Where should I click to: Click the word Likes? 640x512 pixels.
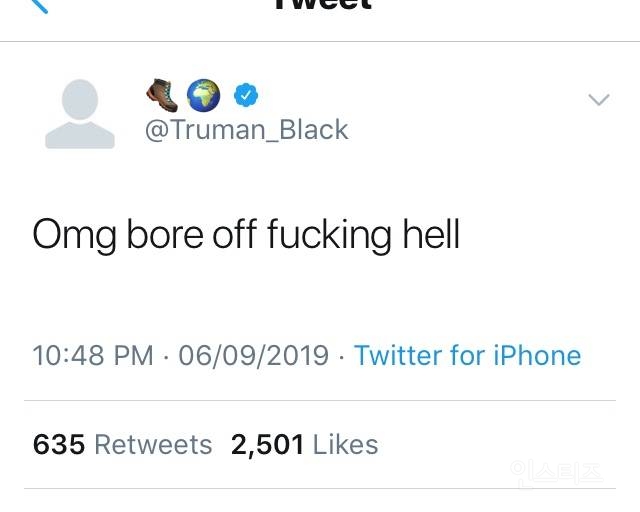346,444
